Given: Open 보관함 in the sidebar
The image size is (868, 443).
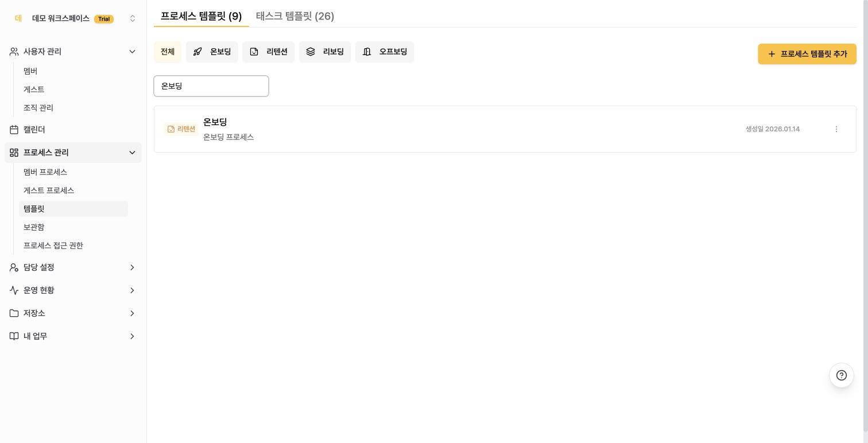Looking at the screenshot, I should [34, 227].
